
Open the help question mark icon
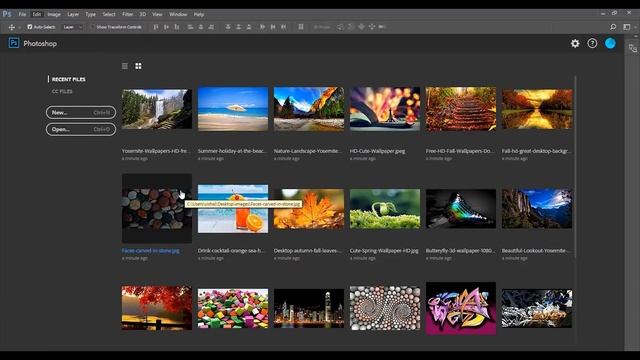(x=592, y=43)
